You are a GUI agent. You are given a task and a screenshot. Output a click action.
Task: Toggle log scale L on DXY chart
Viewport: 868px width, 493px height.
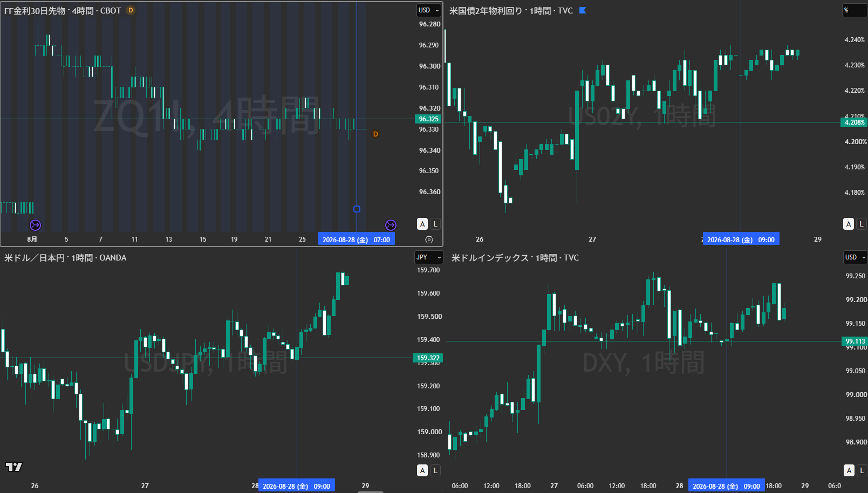(862, 470)
